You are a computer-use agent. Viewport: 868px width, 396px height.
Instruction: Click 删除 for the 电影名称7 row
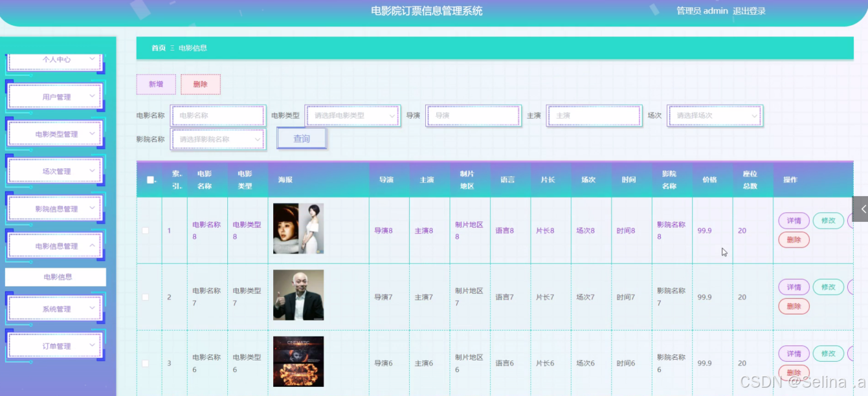pos(794,306)
